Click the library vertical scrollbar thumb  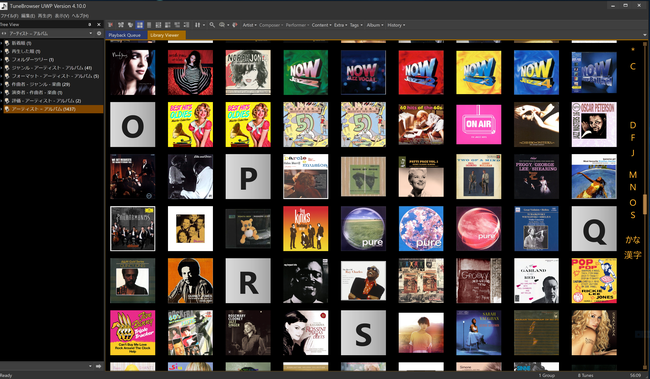pyautogui.click(x=645, y=204)
